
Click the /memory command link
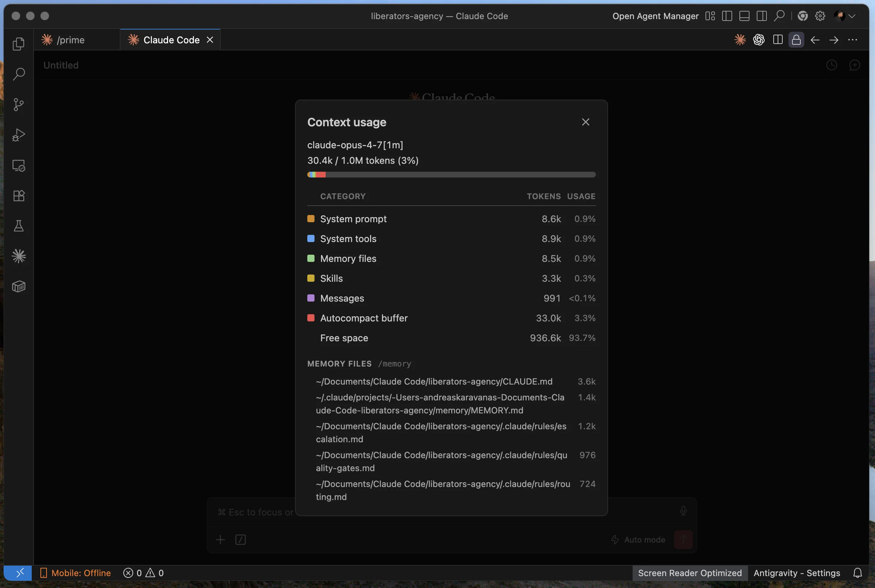click(394, 364)
